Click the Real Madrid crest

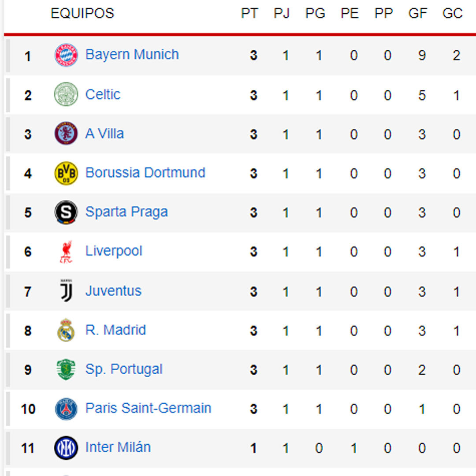tap(66, 329)
